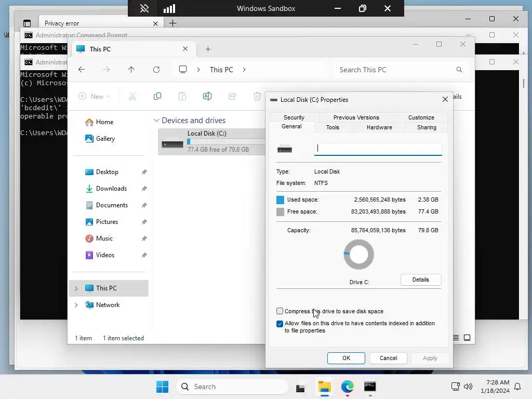The height and width of the screenshot is (399, 532).
Task: Click the Privacy error browser tab
Action: click(x=101, y=23)
